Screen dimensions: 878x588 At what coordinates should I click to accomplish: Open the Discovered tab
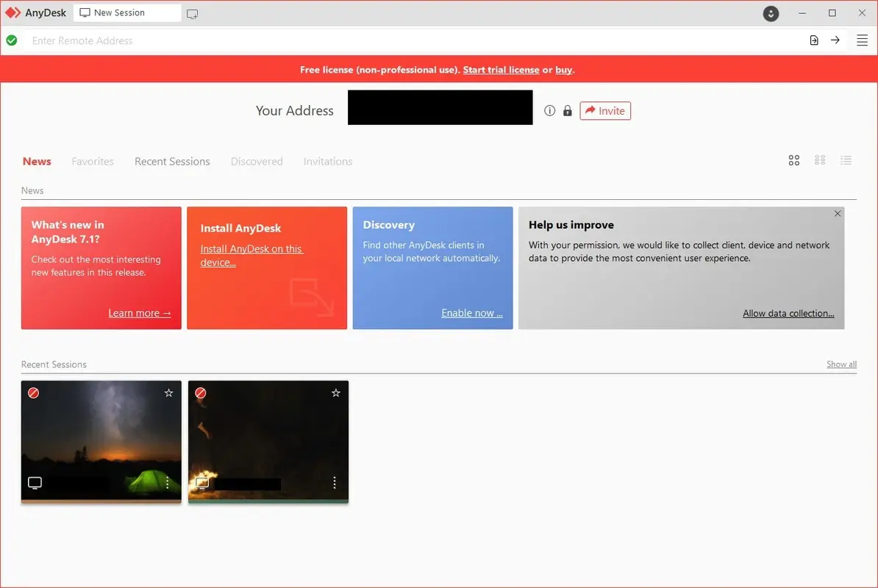point(257,161)
